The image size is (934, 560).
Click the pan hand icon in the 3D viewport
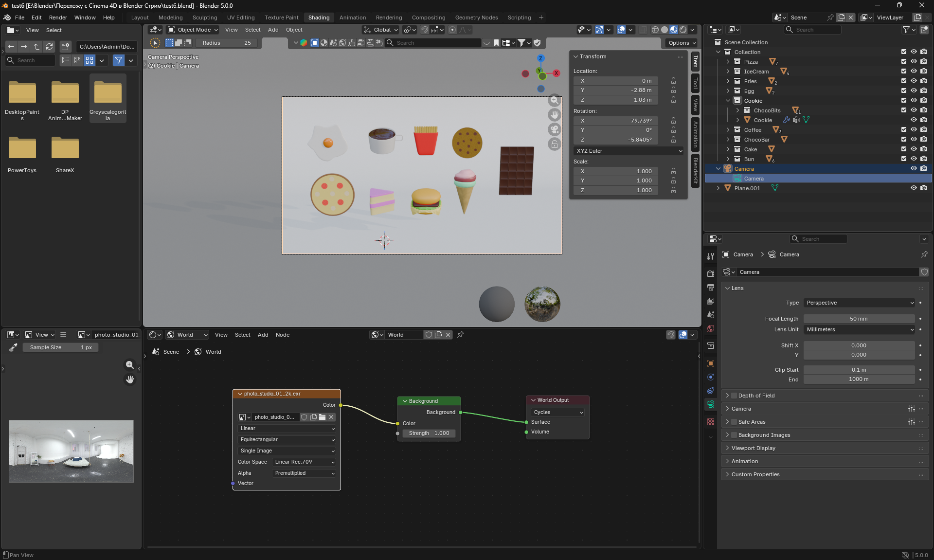tap(554, 115)
